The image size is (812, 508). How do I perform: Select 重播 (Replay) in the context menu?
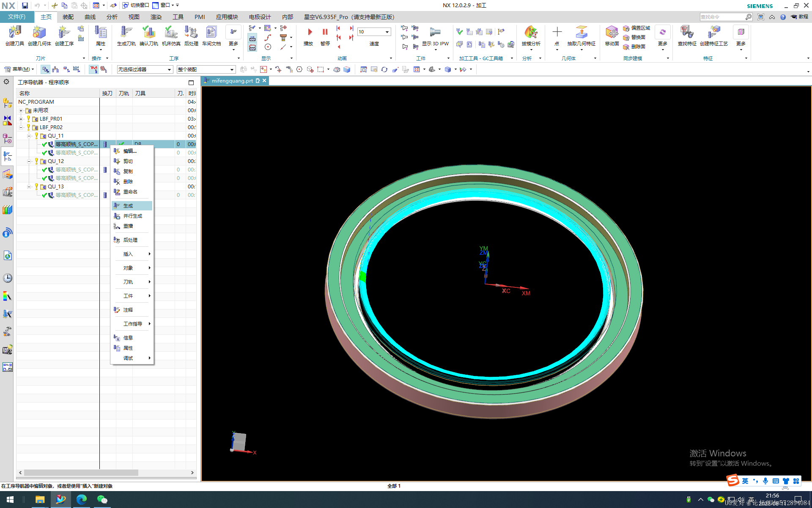(x=132, y=226)
